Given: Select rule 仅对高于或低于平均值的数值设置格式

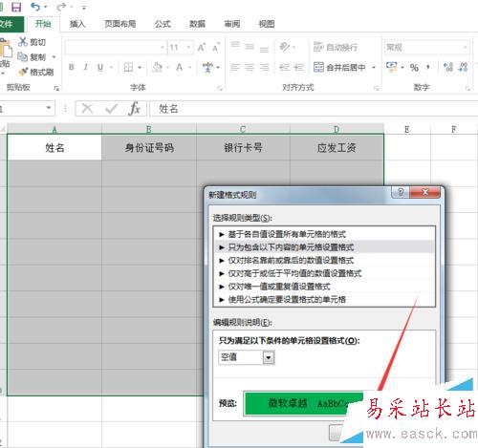Looking at the screenshot, I should pyautogui.click(x=324, y=273).
